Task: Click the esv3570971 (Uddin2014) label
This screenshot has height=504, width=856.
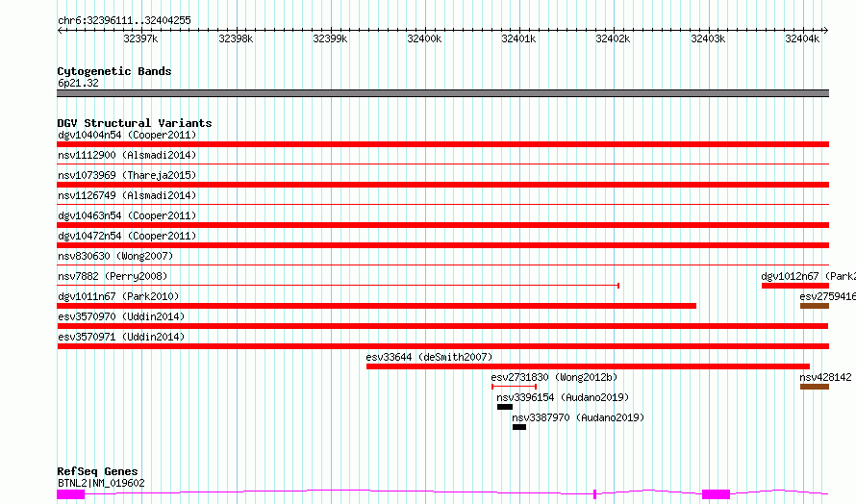Action: pos(121,337)
